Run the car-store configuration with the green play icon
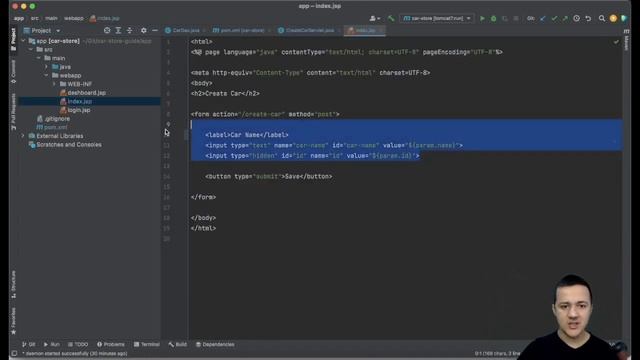This screenshot has width=640, height=360. pyautogui.click(x=482, y=18)
